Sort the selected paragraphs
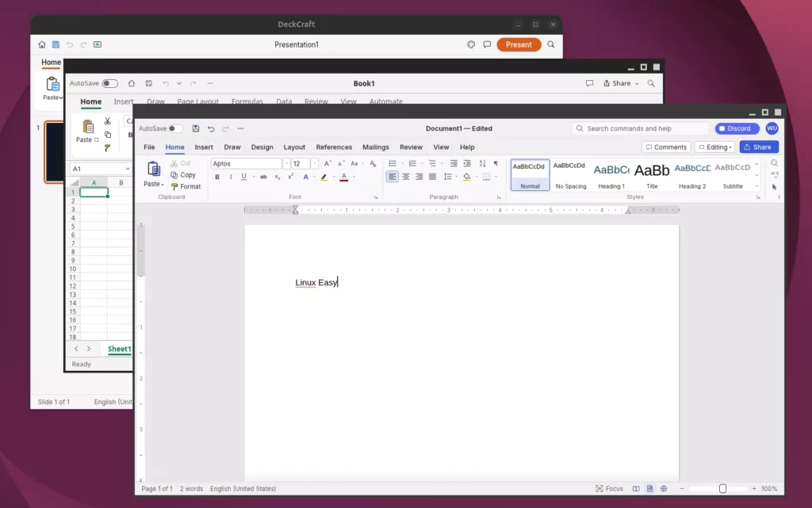Screen dimensions: 812x508 click(x=483, y=163)
